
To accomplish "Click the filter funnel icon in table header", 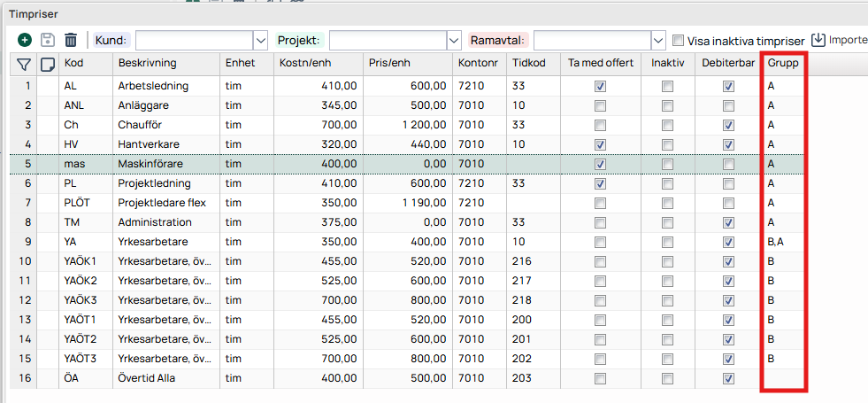I will (x=24, y=64).
